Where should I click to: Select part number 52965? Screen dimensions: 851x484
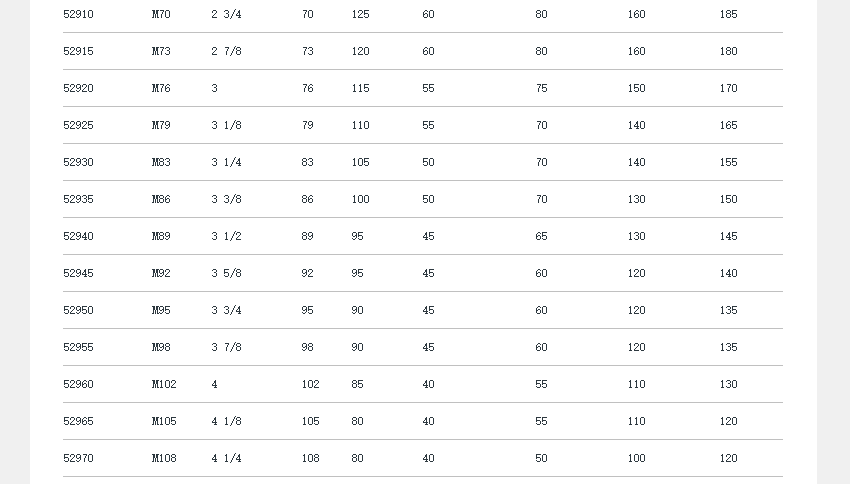(78, 422)
